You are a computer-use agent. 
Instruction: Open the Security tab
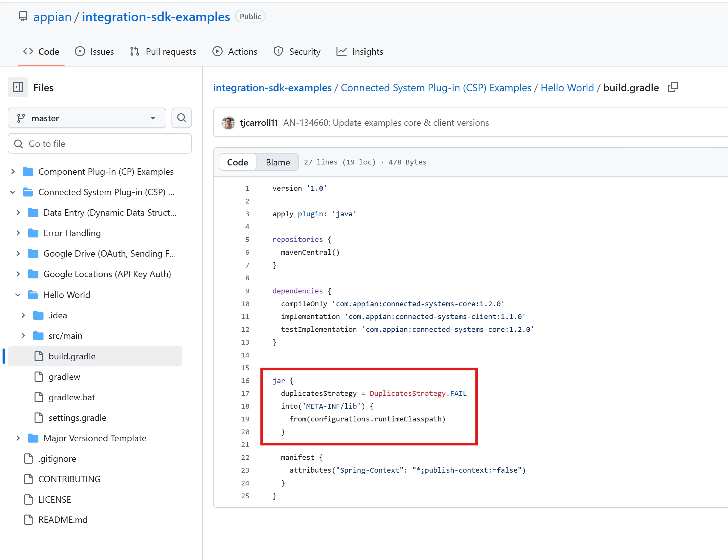point(297,52)
